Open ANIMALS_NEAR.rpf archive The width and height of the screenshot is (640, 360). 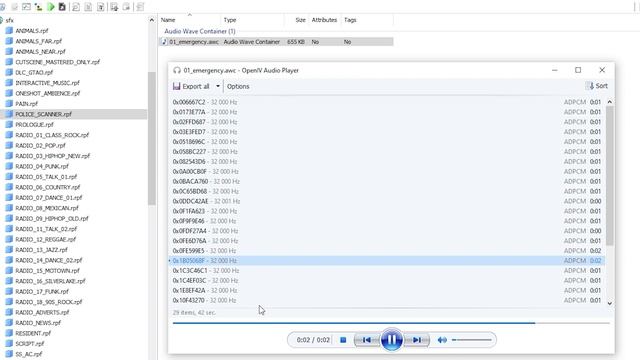[x=40, y=51]
